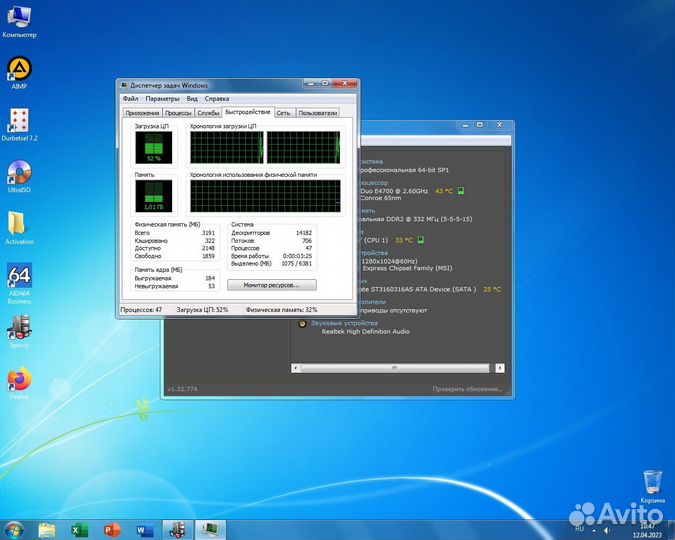Click Физическая память: 32% status entry
675x540 pixels.
tap(281, 310)
